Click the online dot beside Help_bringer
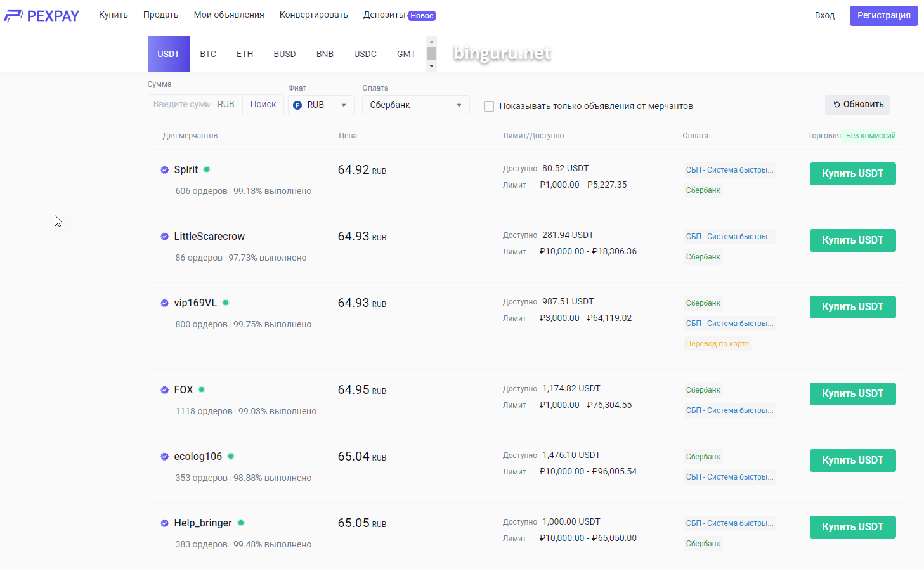Screen dimensions: 924x569 [x=241, y=523]
